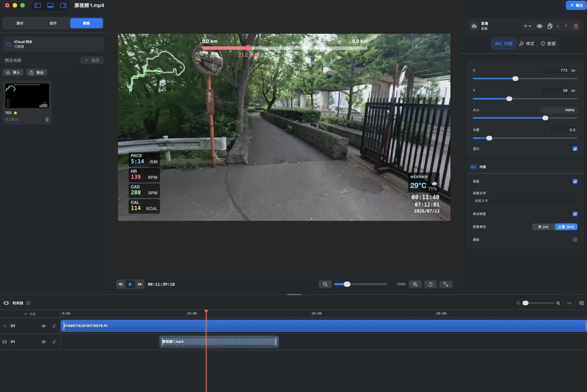Zoom in the preview with magnifier plus
Image resolution: width=587 pixels, height=392 pixels.
pyautogui.click(x=415, y=284)
